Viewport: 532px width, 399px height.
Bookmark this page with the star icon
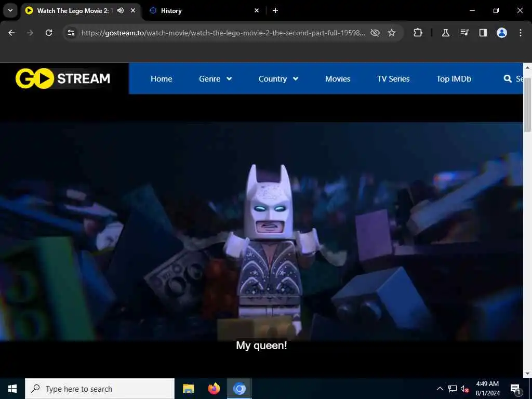(392, 33)
